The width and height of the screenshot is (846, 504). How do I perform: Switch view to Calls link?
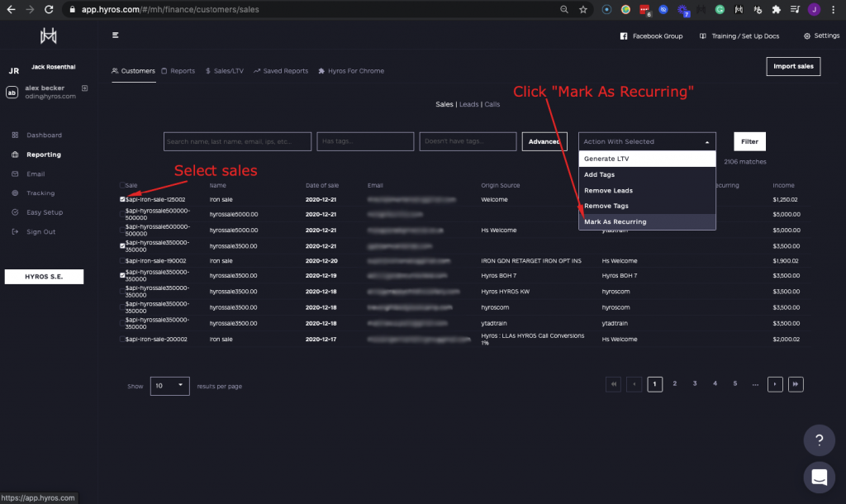pos(492,104)
